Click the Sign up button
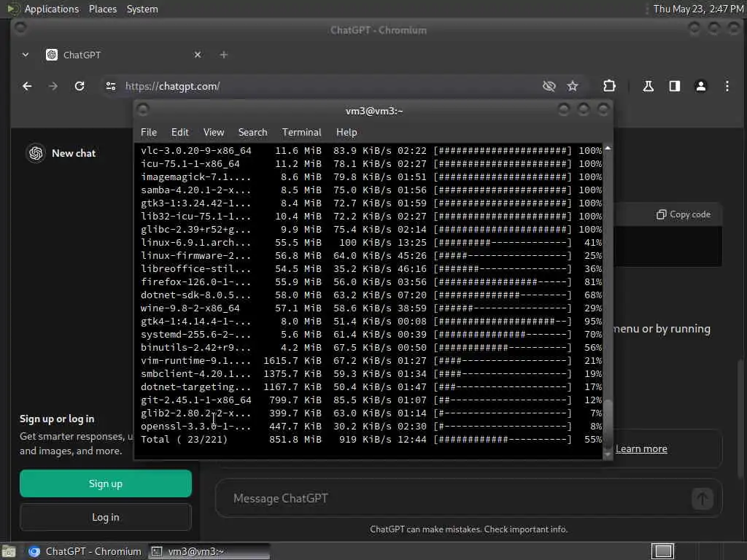This screenshot has height=560, width=747. tap(106, 484)
